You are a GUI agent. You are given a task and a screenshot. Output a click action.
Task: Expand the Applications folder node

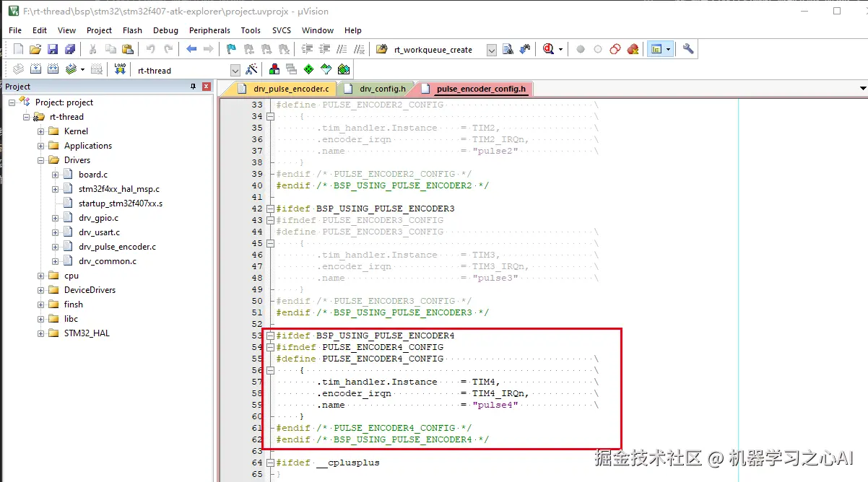point(40,146)
